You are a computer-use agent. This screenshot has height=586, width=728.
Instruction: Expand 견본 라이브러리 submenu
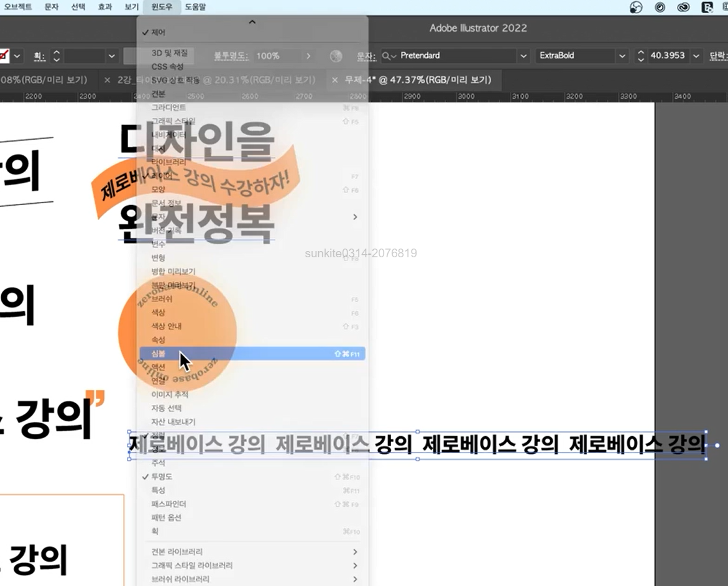coord(252,552)
